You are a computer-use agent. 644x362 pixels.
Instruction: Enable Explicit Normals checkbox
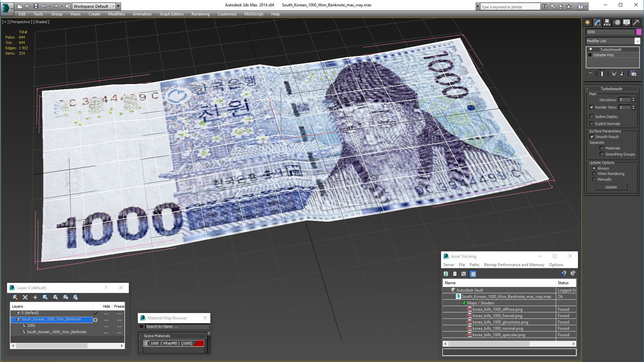tap(592, 124)
